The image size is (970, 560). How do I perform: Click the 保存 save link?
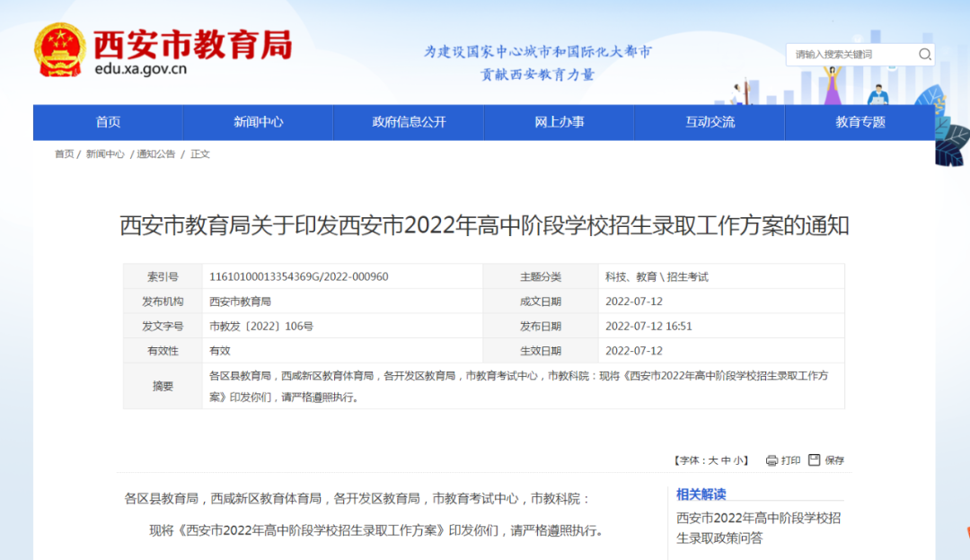[x=834, y=460]
